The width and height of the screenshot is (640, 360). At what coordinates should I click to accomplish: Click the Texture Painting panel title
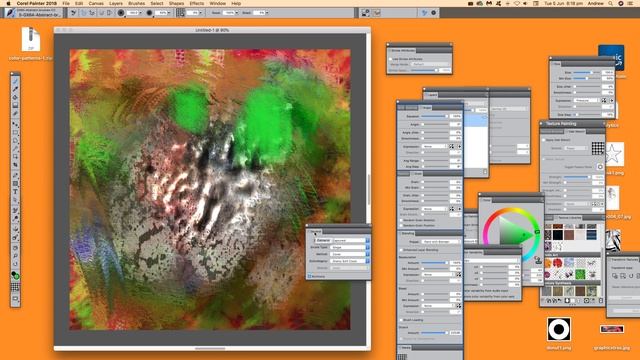point(561,123)
